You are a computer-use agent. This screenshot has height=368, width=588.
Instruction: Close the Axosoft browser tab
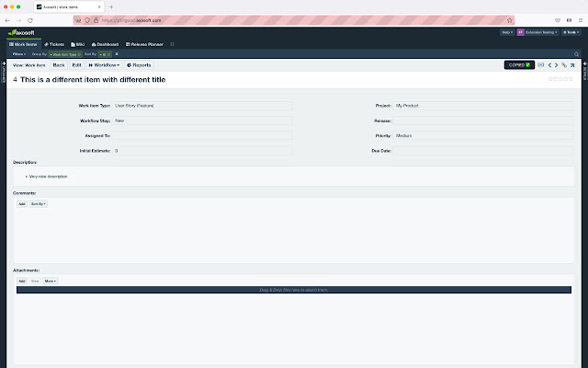(x=99, y=6)
